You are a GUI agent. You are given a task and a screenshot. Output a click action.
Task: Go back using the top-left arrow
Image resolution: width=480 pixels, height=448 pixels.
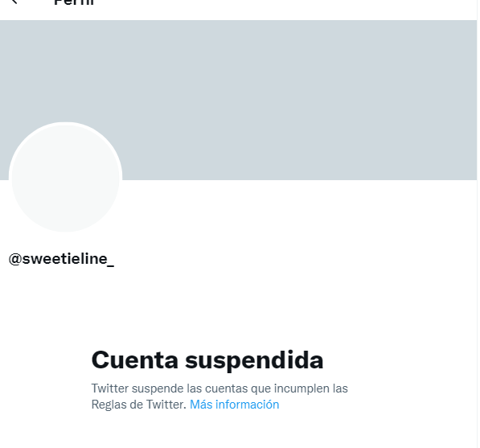[x=14, y=2]
